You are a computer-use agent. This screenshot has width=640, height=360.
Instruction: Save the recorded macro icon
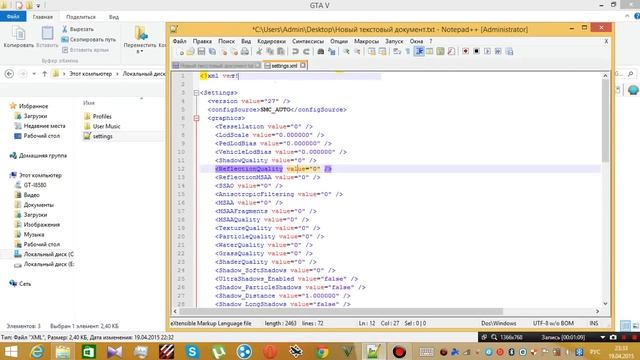509,51
